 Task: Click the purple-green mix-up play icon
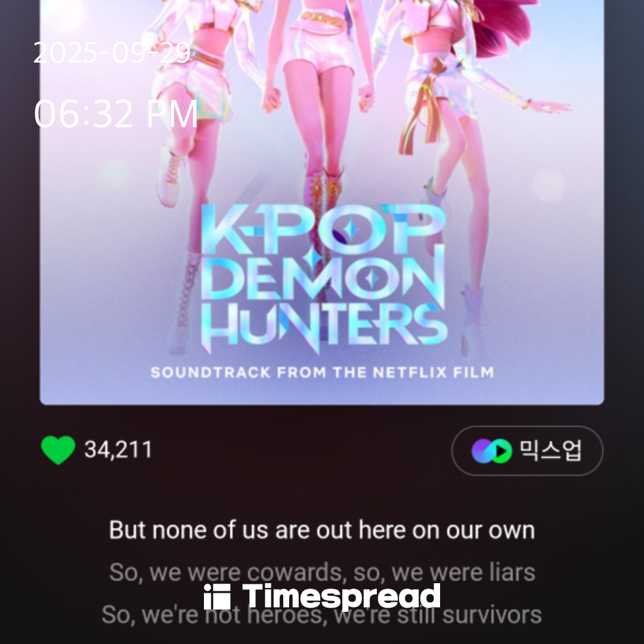(x=491, y=451)
